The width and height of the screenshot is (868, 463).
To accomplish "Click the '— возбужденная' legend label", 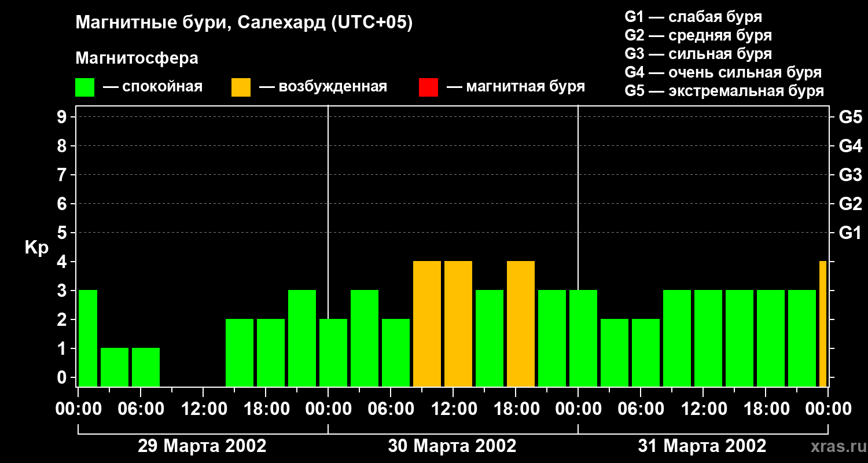I will [x=323, y=87].
